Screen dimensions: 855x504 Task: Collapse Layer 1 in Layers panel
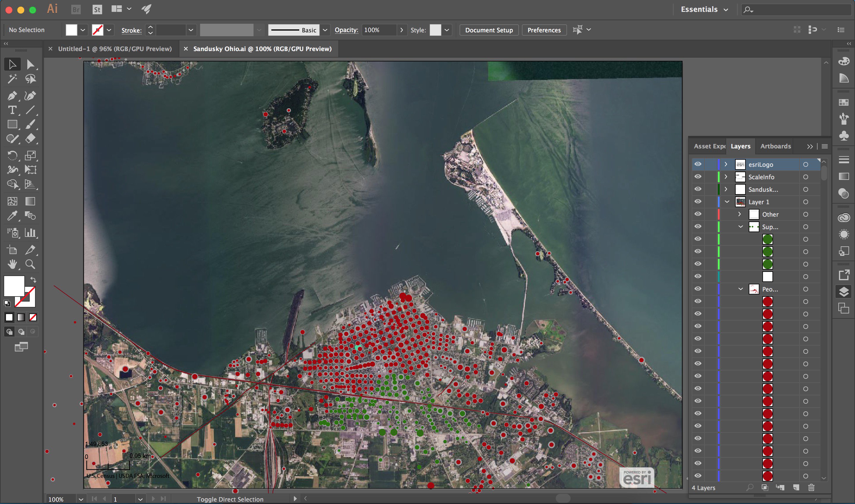click(727, 202)
